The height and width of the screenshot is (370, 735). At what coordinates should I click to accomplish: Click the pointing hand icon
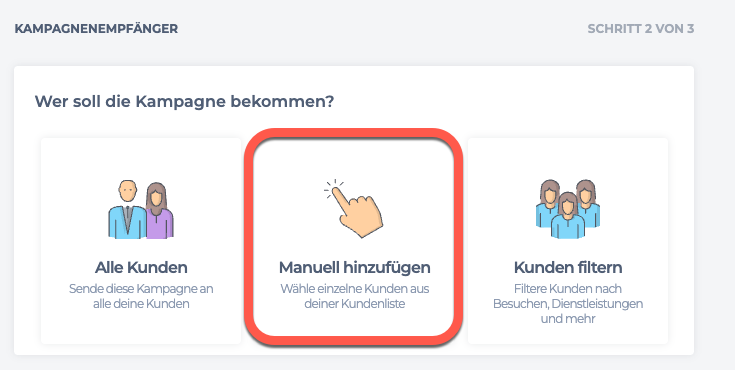(x=353, y=208)
